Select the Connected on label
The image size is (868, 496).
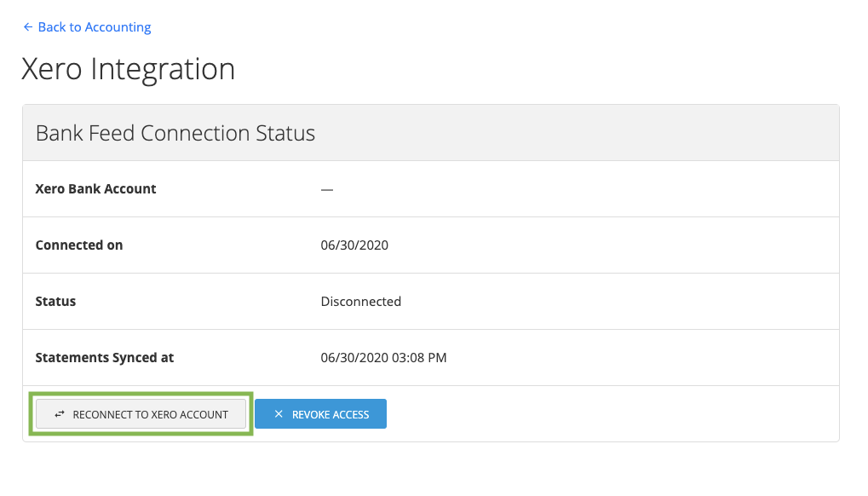pyautogui.click(x=79, y=245)
